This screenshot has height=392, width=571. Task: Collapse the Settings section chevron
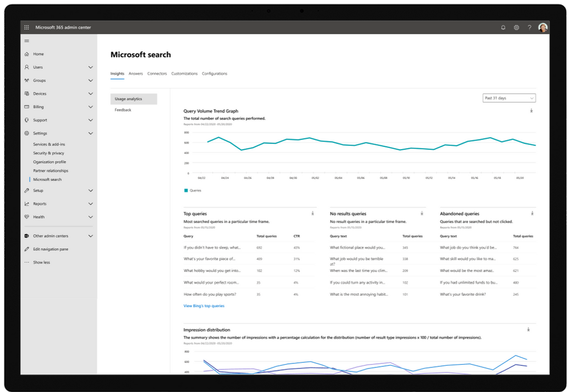tap(91, 133)
